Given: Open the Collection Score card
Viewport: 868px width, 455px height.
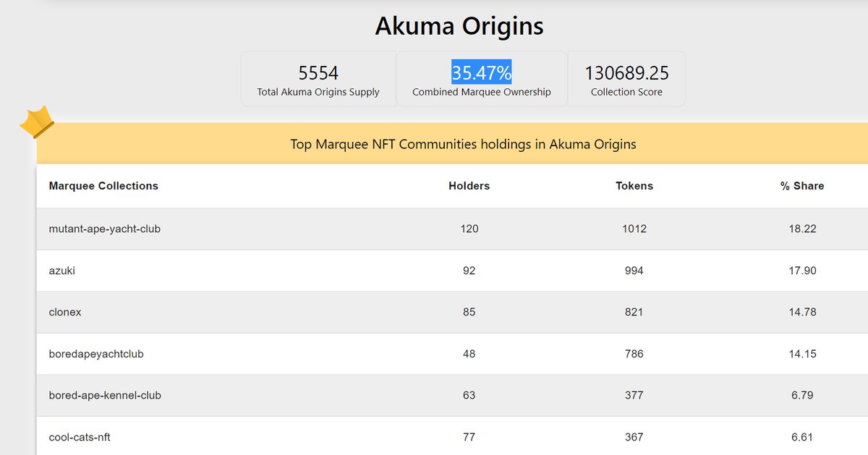Looking at the screenshot, I should (626, 79).
